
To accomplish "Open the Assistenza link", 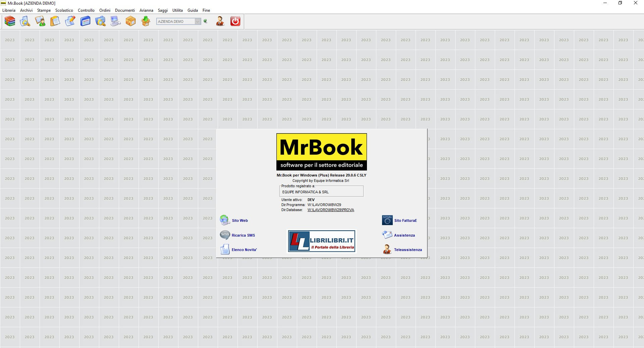I will click(x=405, y=235).
